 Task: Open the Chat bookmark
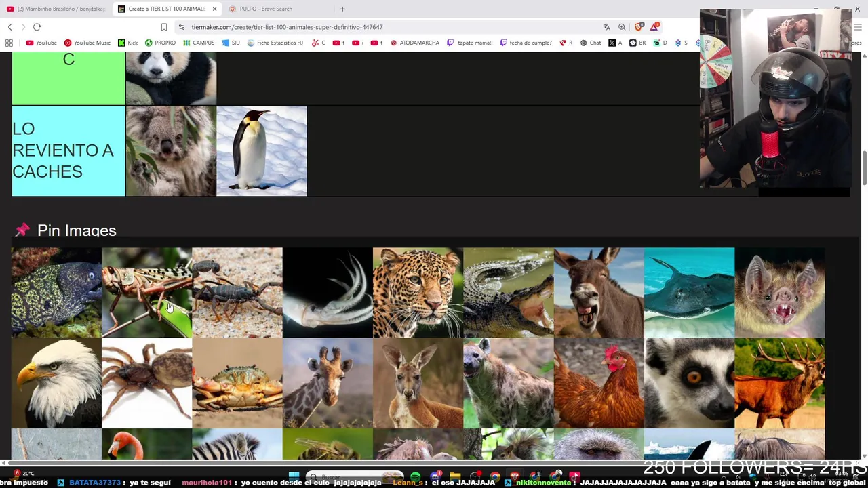tap(590, 43)
